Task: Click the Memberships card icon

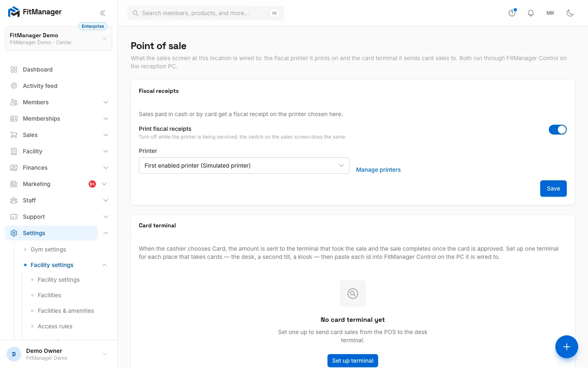Action: point(14,119)
